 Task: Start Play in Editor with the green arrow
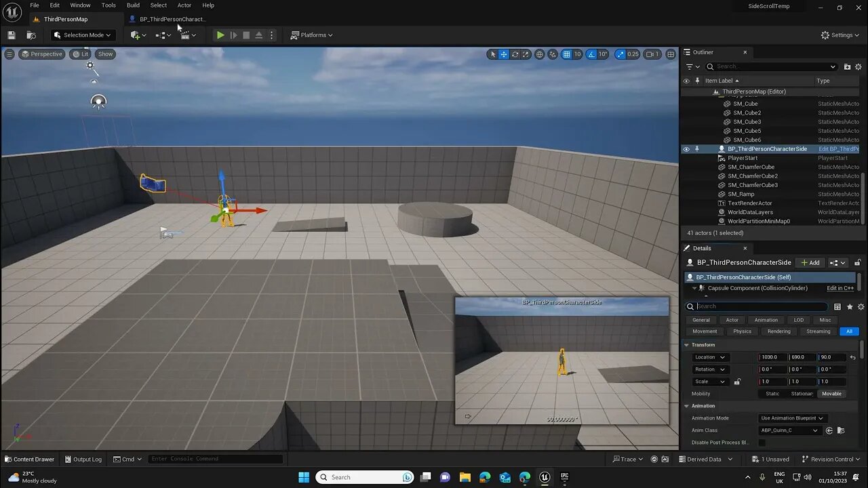click(220, 35)
